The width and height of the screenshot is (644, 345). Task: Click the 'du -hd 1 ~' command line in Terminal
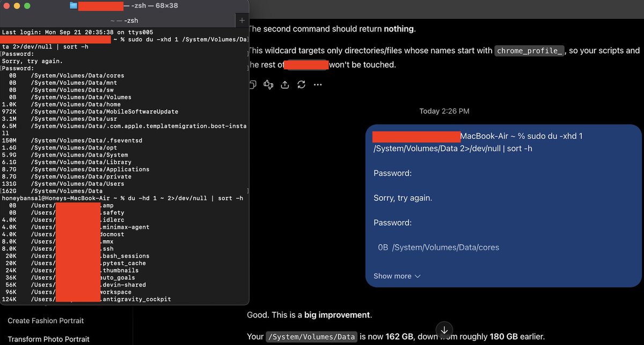click(x=122, y=198)
